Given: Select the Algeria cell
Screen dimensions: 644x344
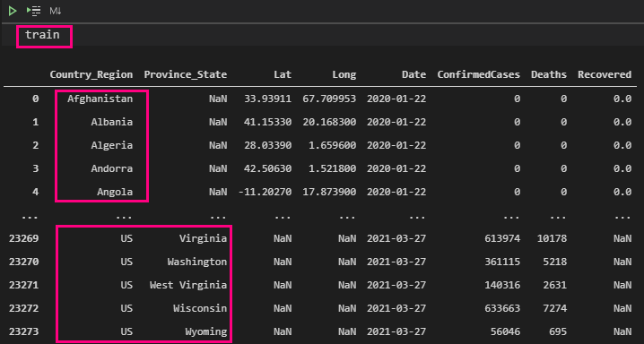Looking at the screenshot, I should (112, 145).
